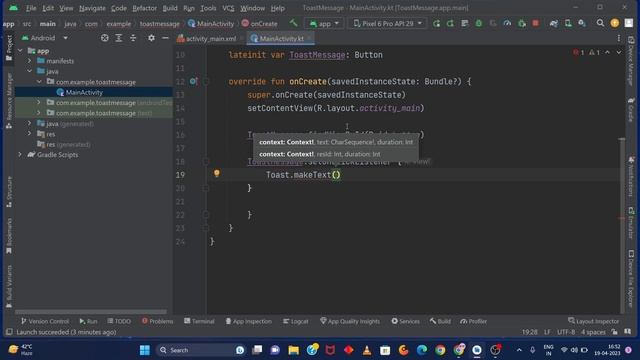Expand the res folder
Screen dimensions: 640x360
[x=29, y=134]
